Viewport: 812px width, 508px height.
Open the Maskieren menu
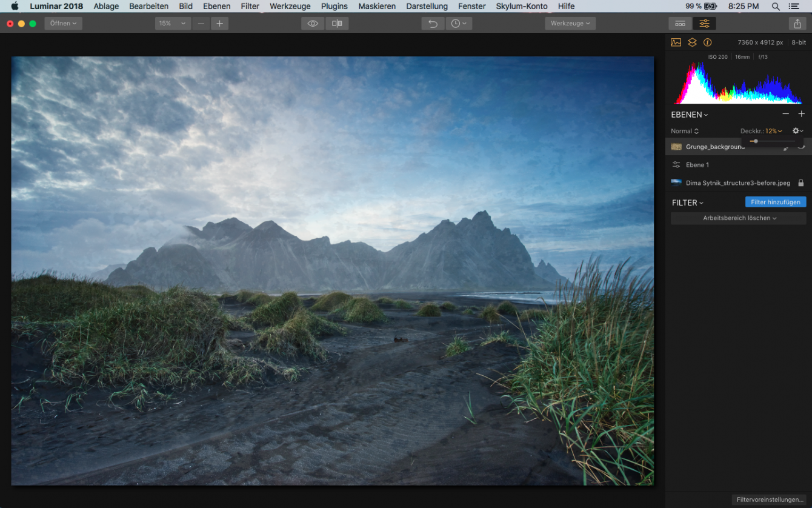(377, 6)
